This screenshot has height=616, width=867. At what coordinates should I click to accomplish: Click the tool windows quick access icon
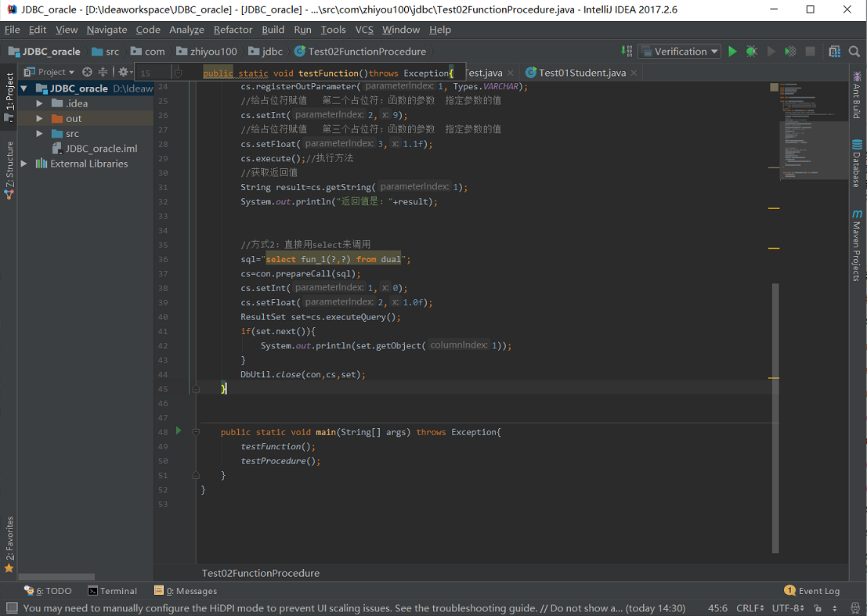pos(12,607)
